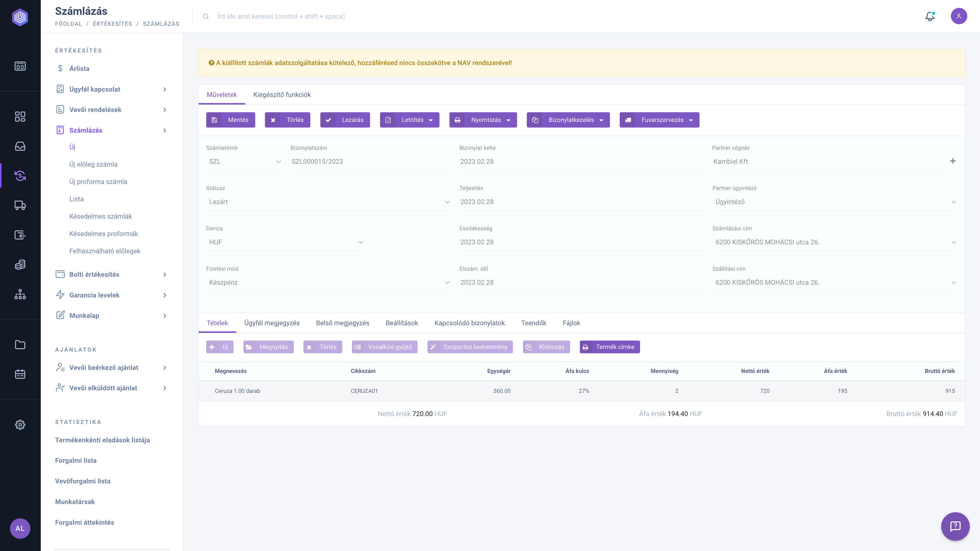
Task: Click the plus icon beside Partner cégnév
Action: click(953, 161)
